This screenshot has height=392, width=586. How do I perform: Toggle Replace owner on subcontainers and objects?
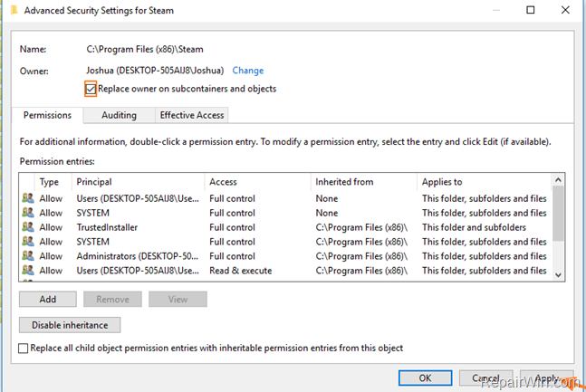click(x=91, y=89)
